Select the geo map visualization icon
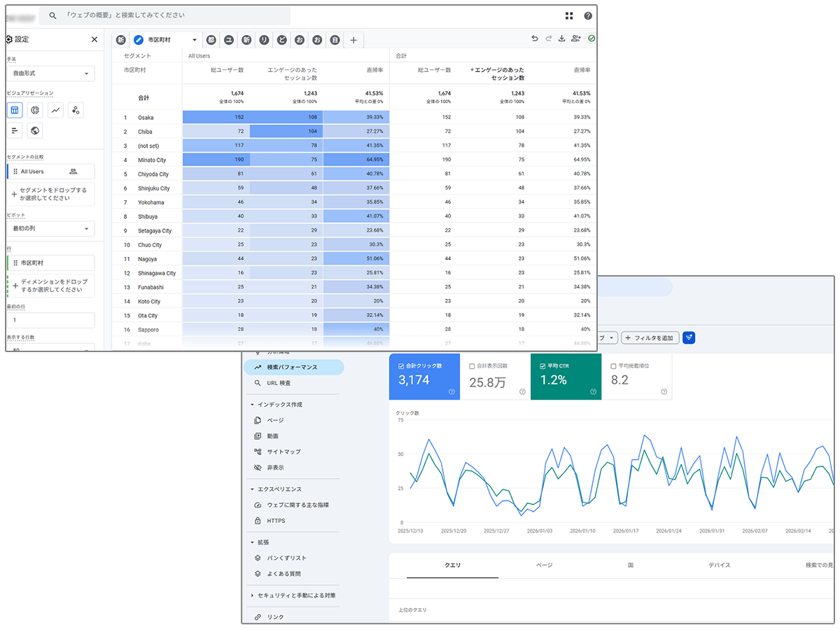 coord(35,130)
